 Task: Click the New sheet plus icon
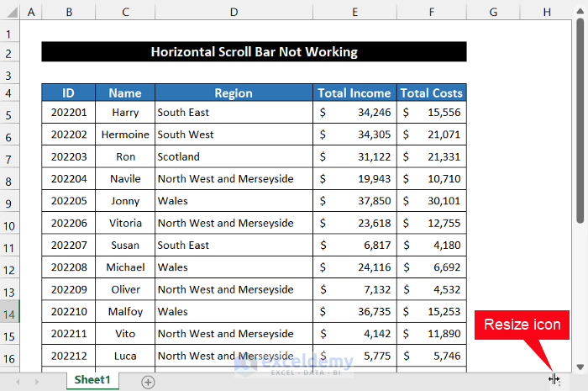pos(148,382)
